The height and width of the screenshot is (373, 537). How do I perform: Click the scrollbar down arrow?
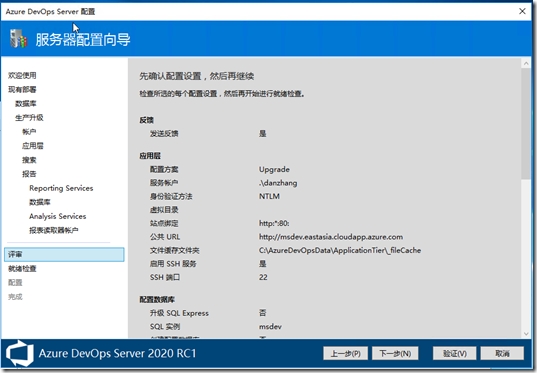(x=526, y=334)
